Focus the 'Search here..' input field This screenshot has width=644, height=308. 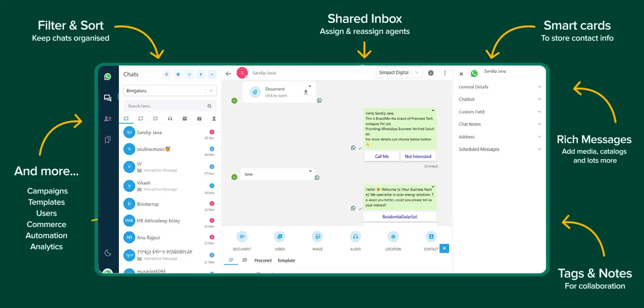point(166,106)
